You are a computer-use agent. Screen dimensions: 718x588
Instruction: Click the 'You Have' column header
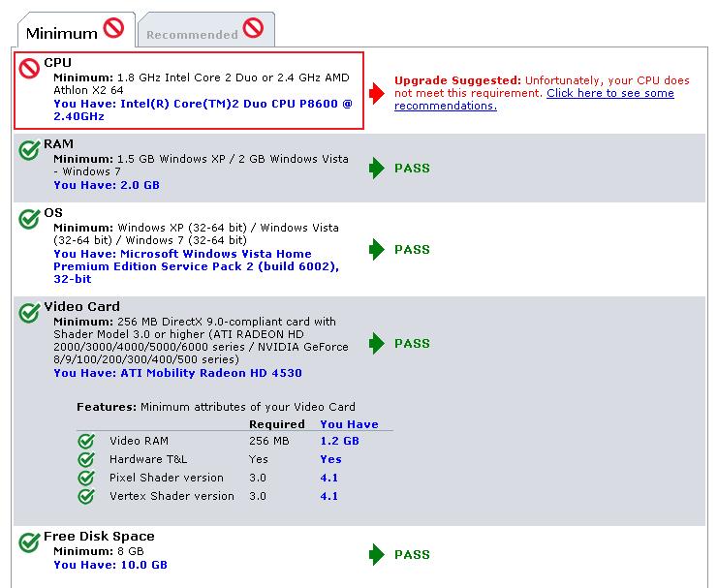pyautogui.click(x=350, y=424)
